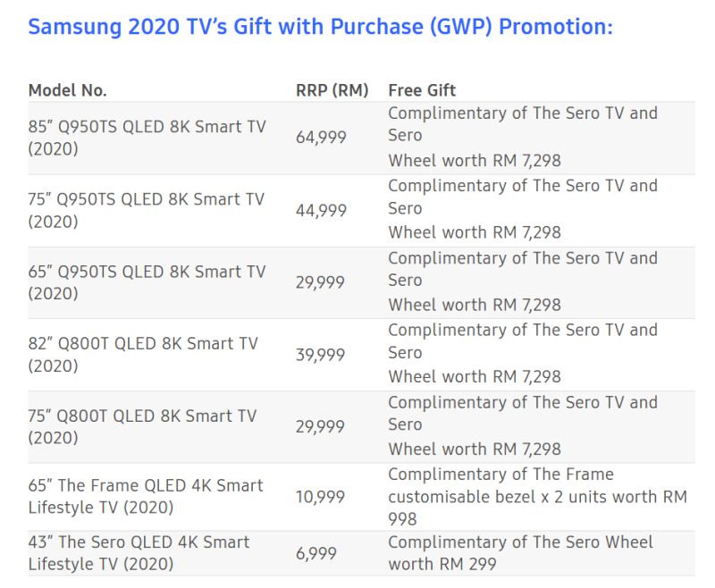The image size is (715, 588).
Task: Click the Samsung 2020 TV's GWP Promotion heading
Action: coord(320,27)
